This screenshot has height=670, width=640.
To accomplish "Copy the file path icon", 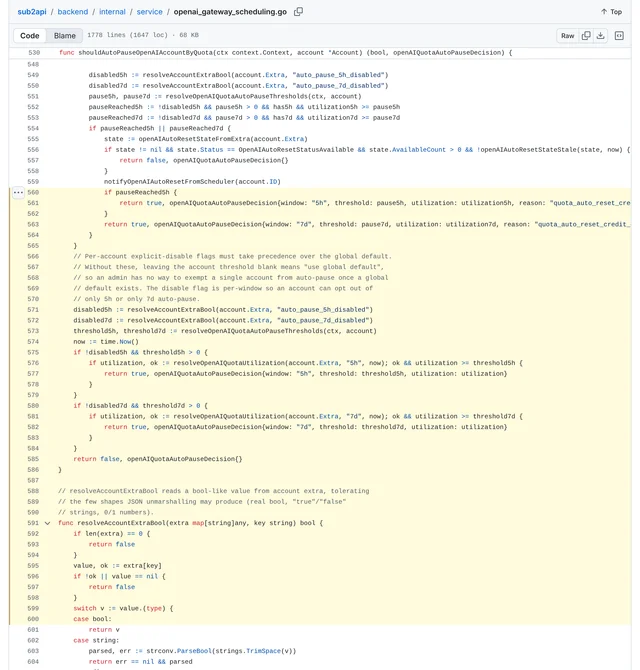I will pos(298,12).
